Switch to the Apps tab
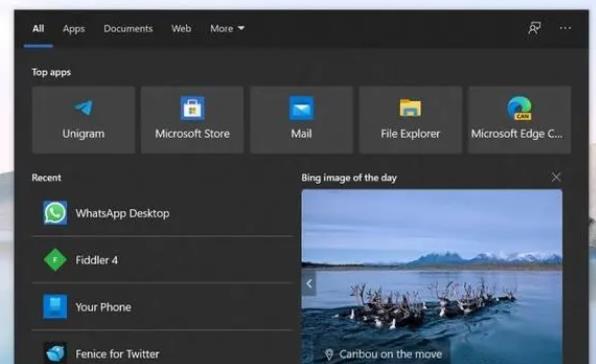596x364 pixels. (x=74, y=29)
